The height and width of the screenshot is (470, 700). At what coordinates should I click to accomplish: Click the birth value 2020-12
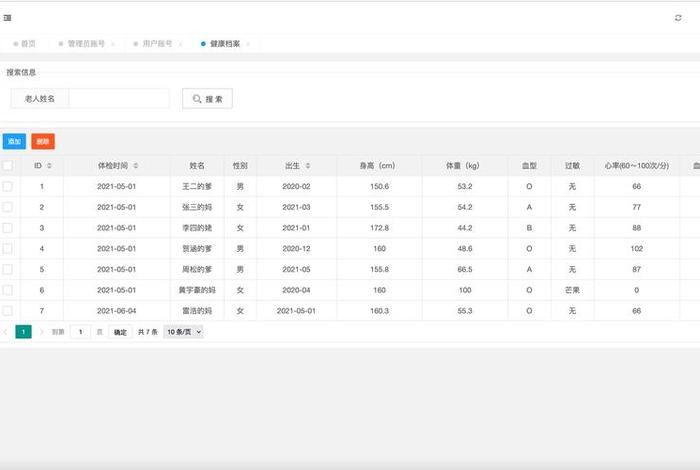coord(296,249)
